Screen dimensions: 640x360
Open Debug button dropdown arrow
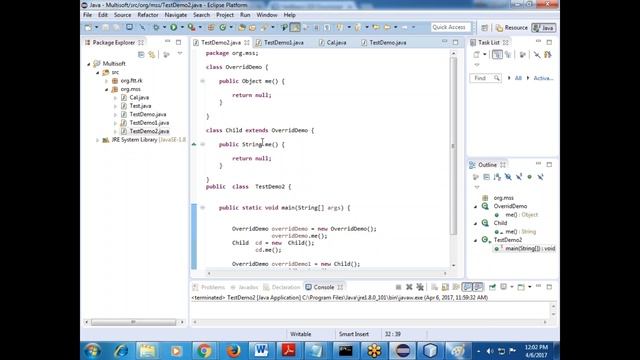[x=164, y=27]
